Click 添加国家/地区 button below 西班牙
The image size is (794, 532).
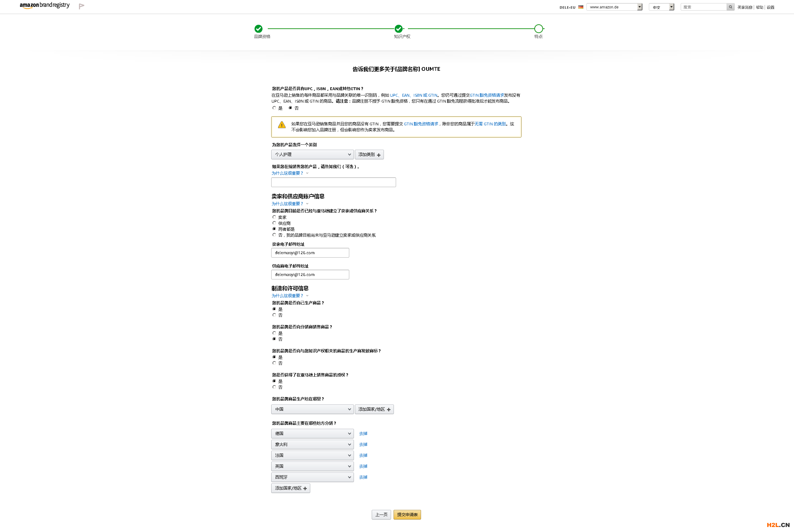pos(291,488)
